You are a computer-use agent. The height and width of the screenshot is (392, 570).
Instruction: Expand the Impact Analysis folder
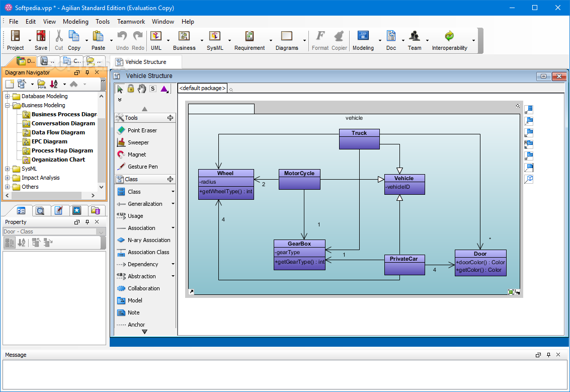[7, 178]
